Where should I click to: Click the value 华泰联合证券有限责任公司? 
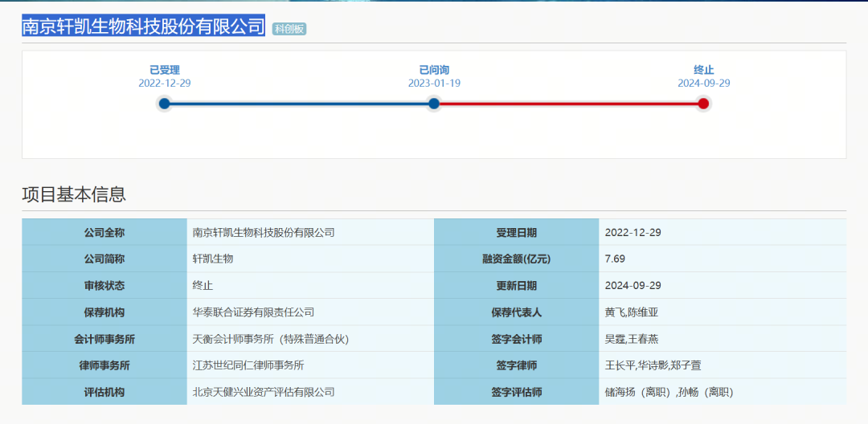tap(253, 312)
